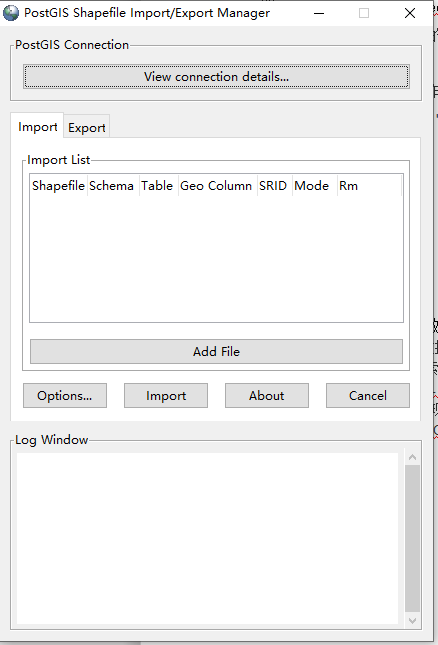Select the Import tab

pos(37,127)
